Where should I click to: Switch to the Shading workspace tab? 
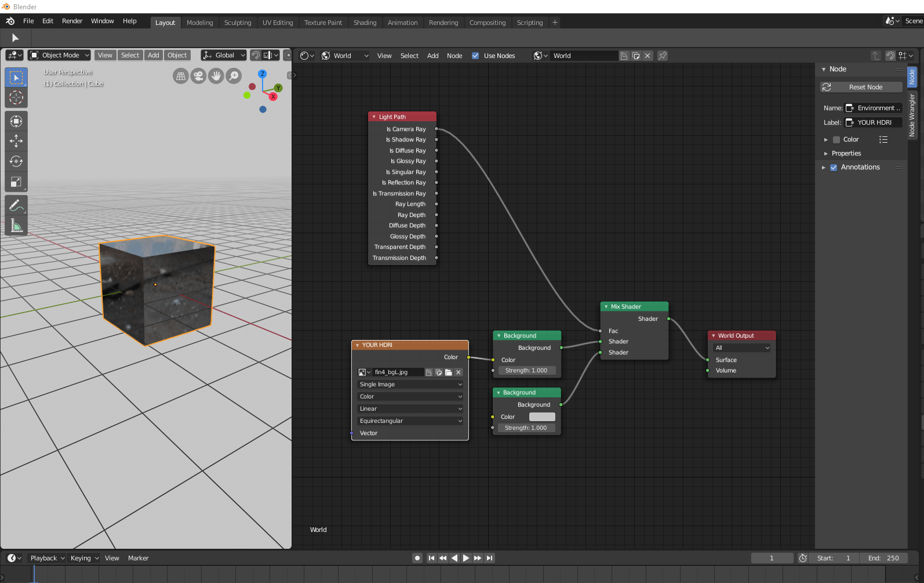[x=365, y=23]
